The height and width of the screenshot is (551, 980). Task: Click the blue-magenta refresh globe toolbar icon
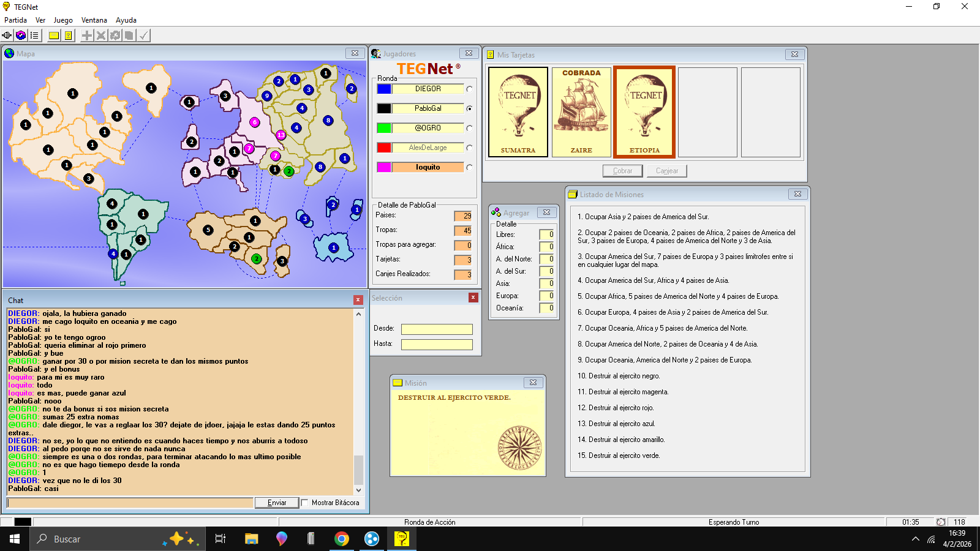[21, 36]
